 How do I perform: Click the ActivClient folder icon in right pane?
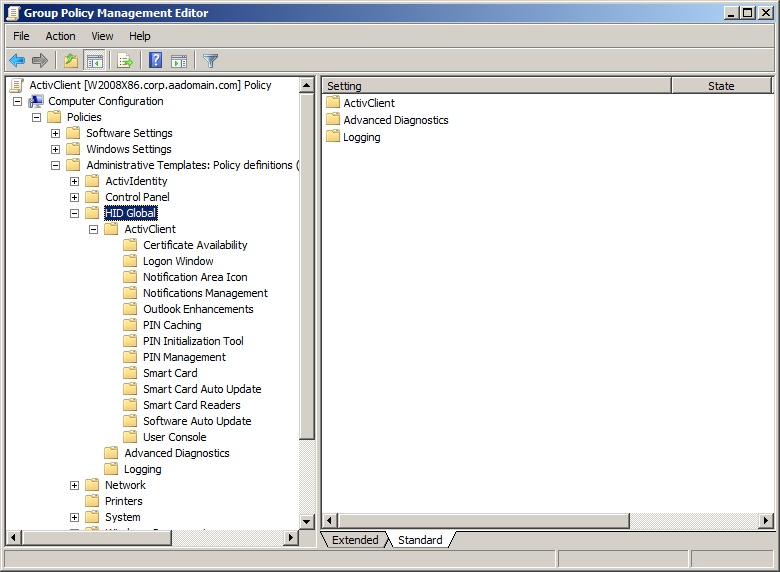(x=333, y=102)
